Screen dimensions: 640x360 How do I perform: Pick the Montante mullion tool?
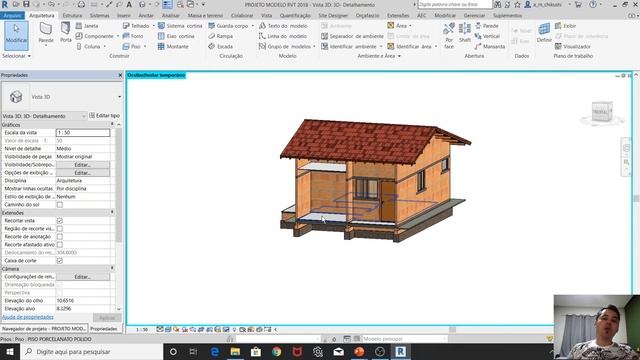pyautogui.click(x=173, y=47)
